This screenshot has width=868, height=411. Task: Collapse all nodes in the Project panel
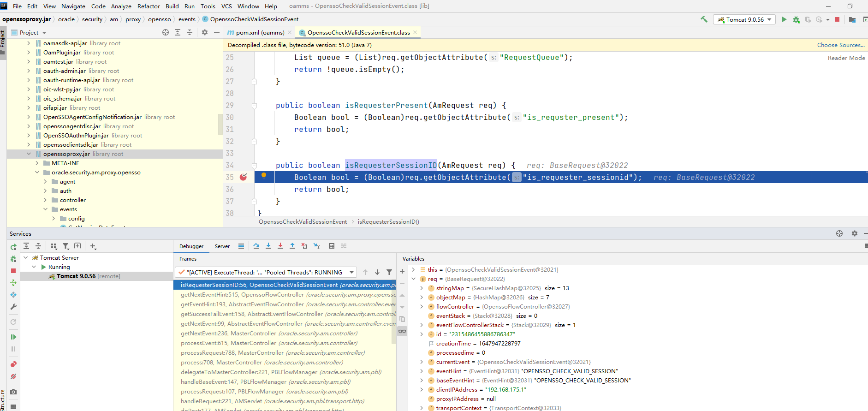pyautogui.click(x=190, y=32)
